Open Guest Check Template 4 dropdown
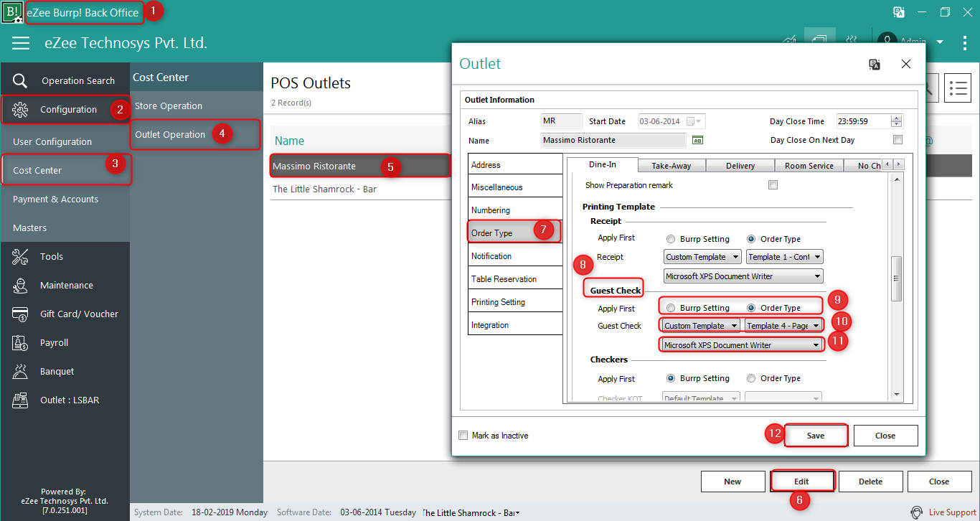This screenshot has height=521, width=980. [783, 326]
